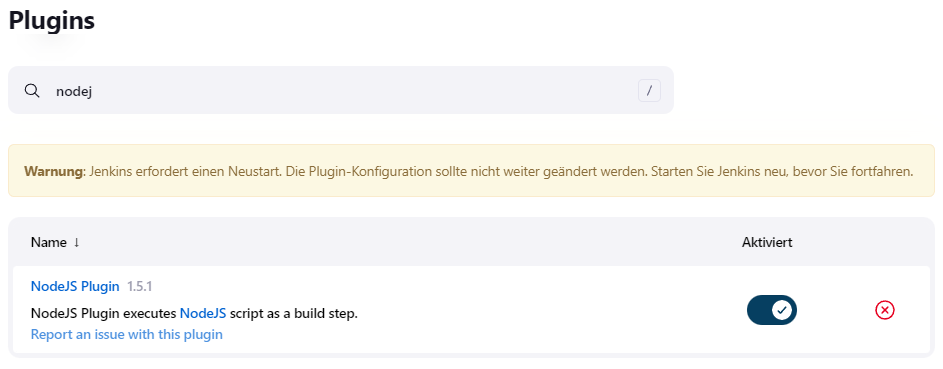The width and height of the screenshot is (943, 369).
Task: Click the slash keyboard shortcut badge
Action: [649, 91]
